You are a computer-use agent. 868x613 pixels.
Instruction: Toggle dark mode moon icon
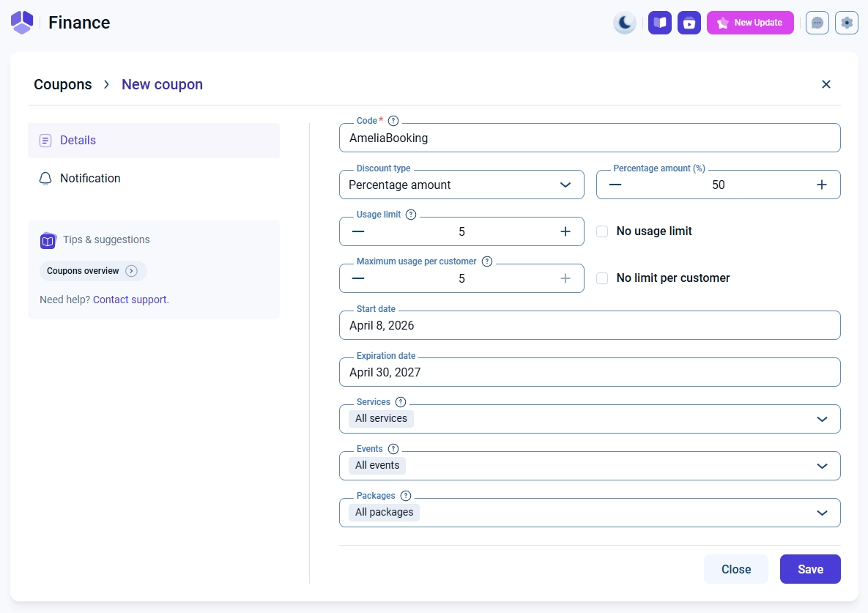click(624, 23)
